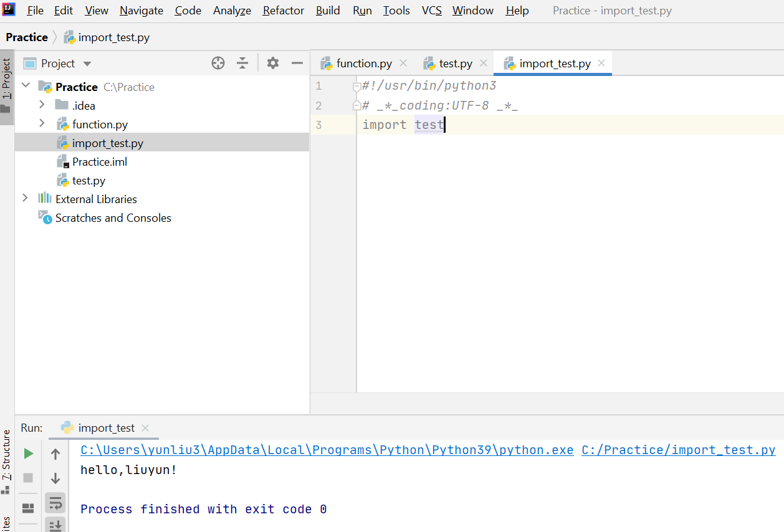
Task: Click the IntelliJ logo icon in title bar
Action: (x=9, y=10)
